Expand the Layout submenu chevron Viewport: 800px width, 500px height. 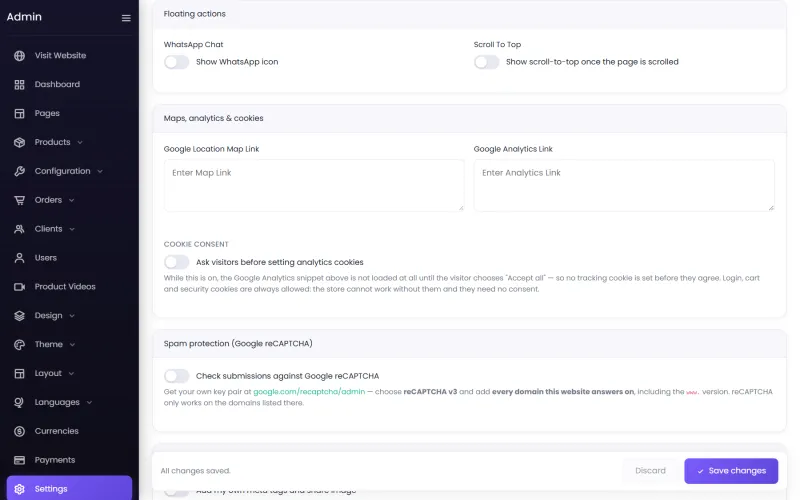pos(71,374)
